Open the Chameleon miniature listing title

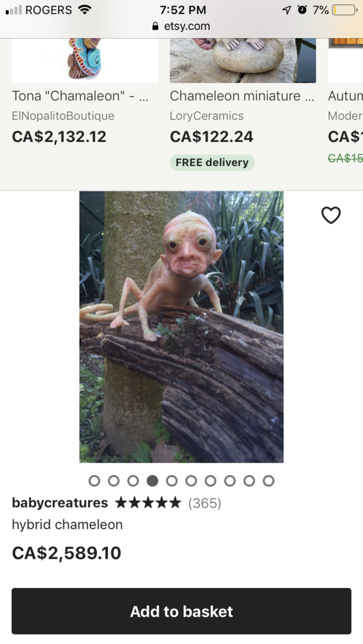click(x=242, y=96)
